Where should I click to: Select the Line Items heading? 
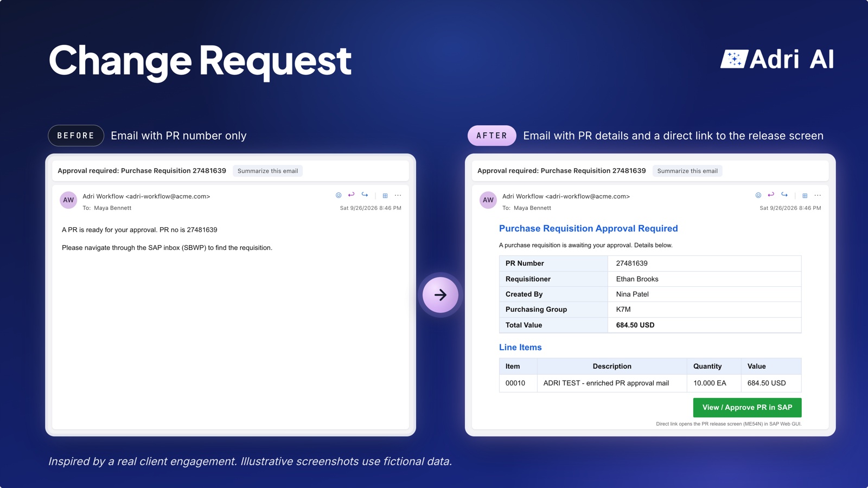click(520, 348)
